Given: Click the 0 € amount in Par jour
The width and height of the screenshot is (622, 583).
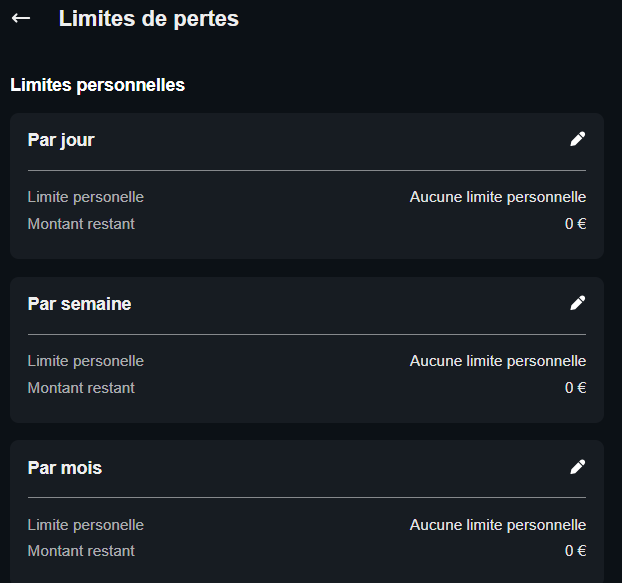Looking at the screenshot, I should 575,224.
